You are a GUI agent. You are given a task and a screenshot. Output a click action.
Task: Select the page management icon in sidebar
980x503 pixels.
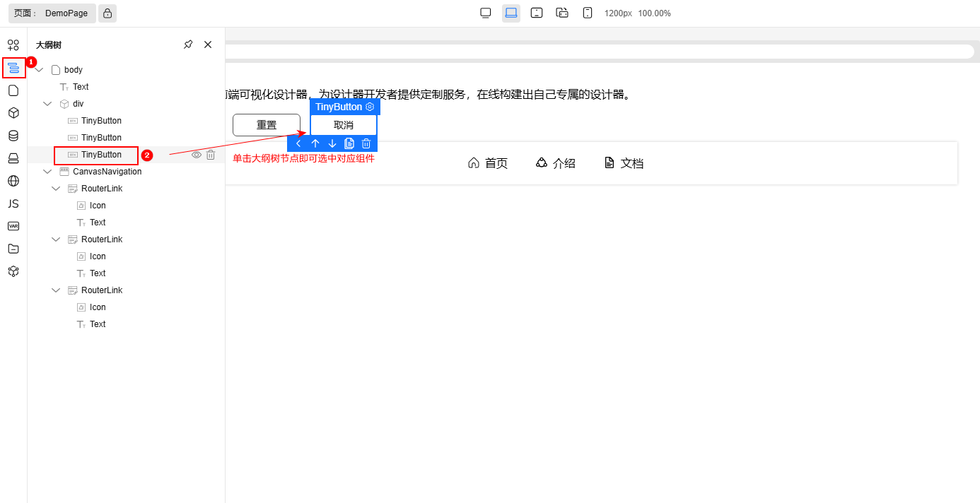[x=13, y=90]
